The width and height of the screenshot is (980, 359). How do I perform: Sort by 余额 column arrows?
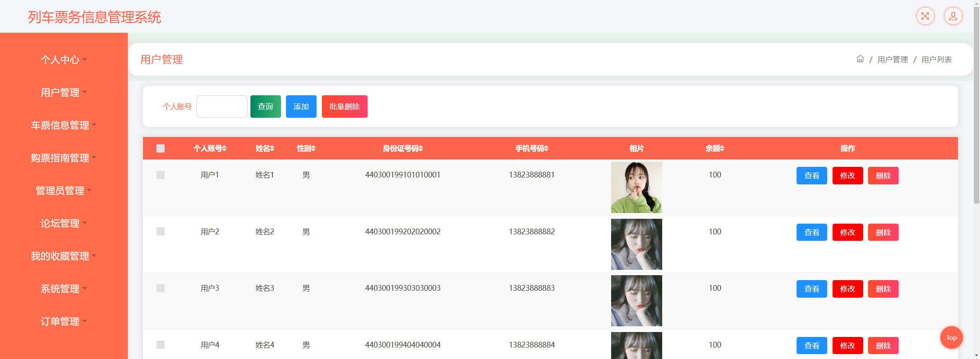(x=722, y=148)
